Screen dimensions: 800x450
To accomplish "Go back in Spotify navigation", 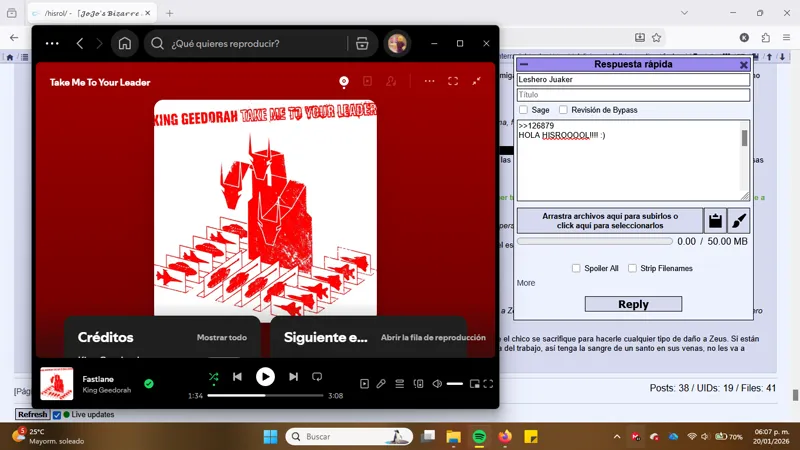I will click(x=80, y=43).
